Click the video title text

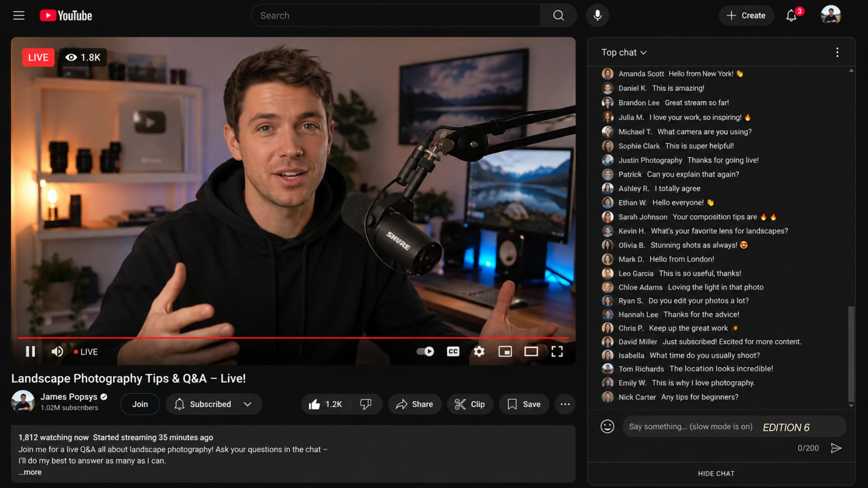click(x=128, y=378)
